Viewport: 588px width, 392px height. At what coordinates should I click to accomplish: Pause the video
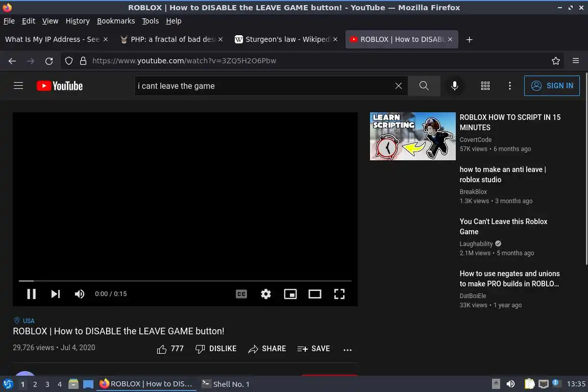(32, 294)
